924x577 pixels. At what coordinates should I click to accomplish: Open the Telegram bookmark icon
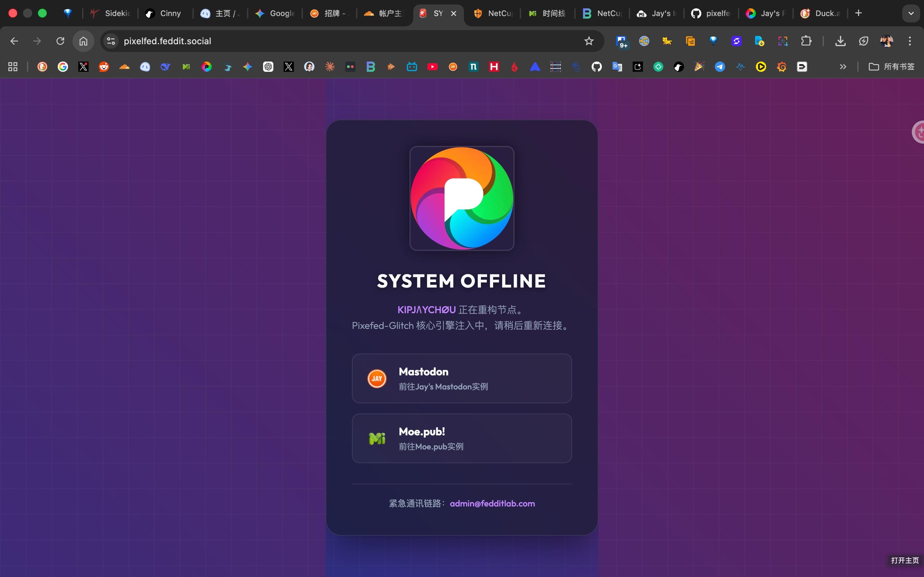click(x=720, y=67)
